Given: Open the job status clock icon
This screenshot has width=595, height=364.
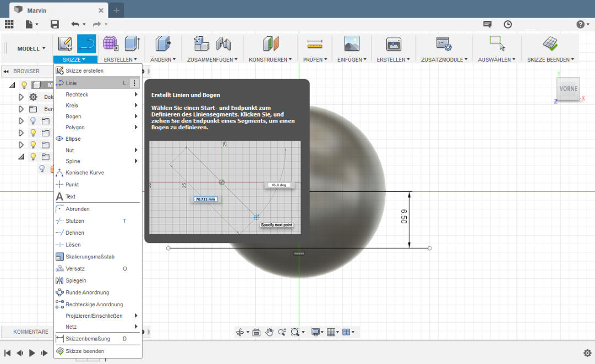Looking at the screenshot, I should click(x=507, y=24).
